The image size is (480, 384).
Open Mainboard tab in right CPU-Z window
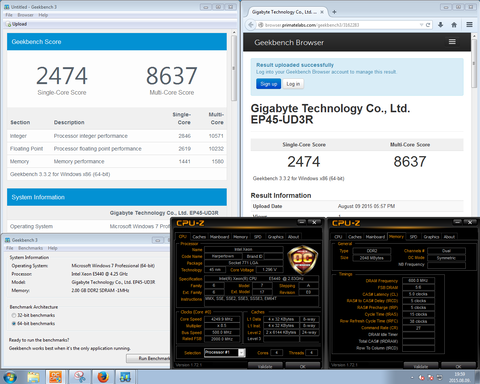pyautogui.click(x=375, y=237)
